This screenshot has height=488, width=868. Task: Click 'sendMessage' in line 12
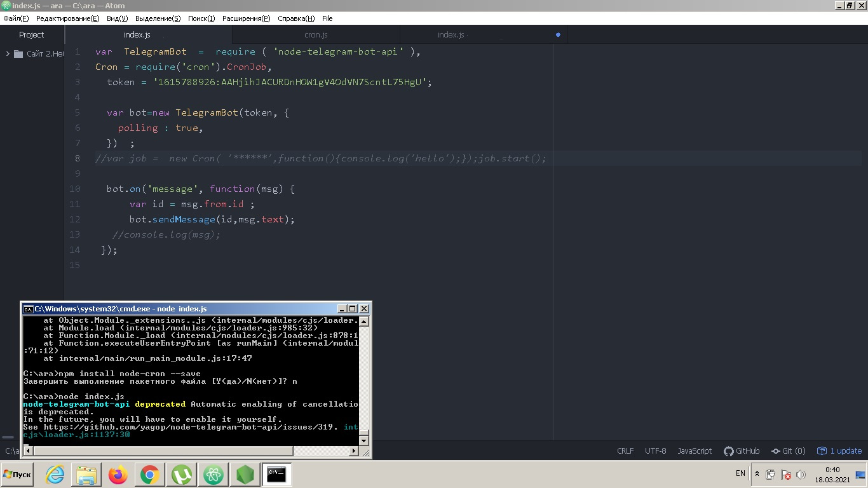[184, 219]
